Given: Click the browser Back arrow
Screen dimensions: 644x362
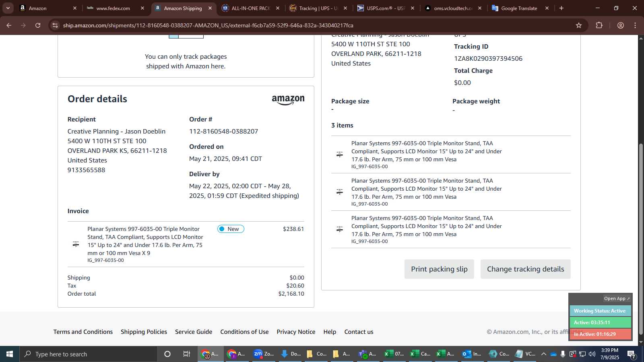Looking at the screenshot, I should [x=9, y=25].
